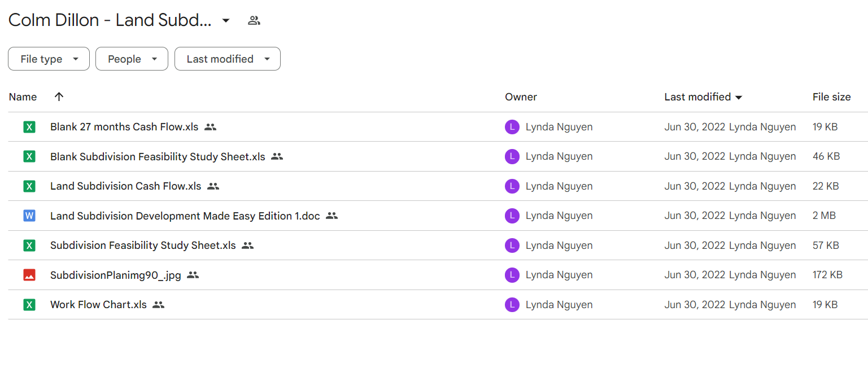
Task: Click Excel icon for Subdivision Feasibility Study Sheet
Action: click(x=29, y=246)
